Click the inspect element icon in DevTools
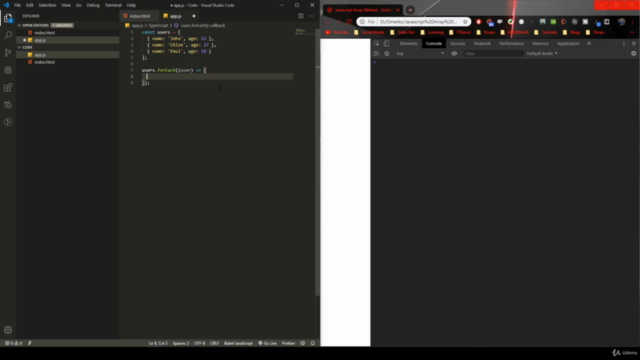 click(376, 43)
